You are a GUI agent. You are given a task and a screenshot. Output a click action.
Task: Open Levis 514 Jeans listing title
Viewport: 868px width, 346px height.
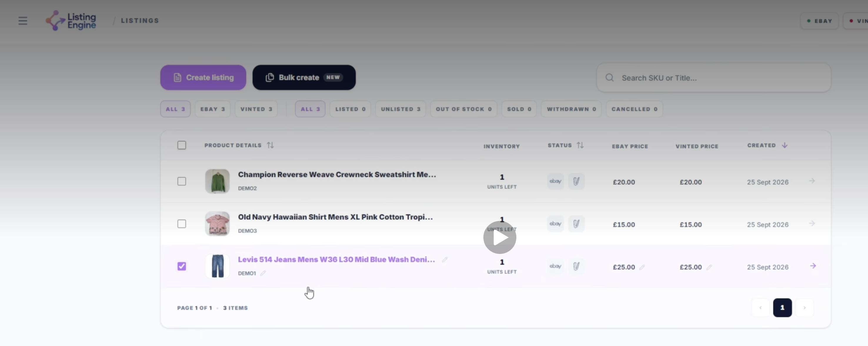336,260
